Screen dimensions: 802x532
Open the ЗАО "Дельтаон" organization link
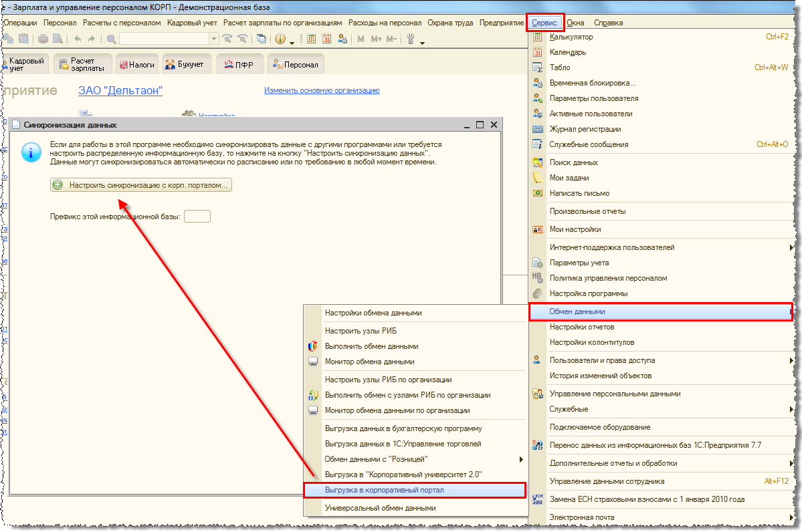click(x=120, y=90)
